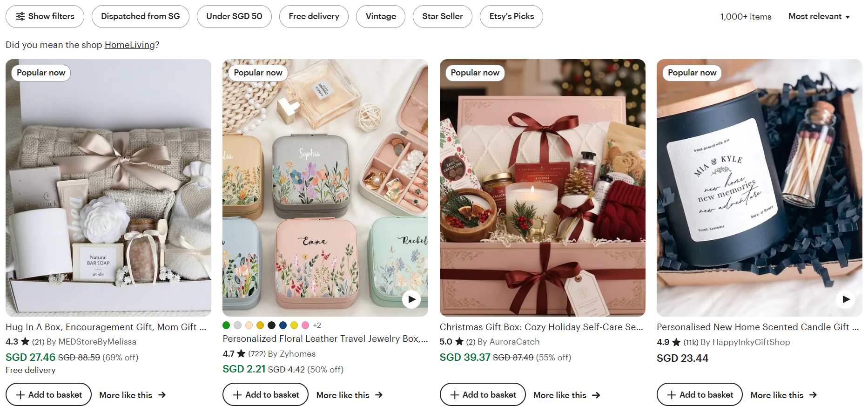The width and height of the screenshot is (868, 413).
Task: Click the Etsy's Picks filter pill
Action: click(511, 16)
